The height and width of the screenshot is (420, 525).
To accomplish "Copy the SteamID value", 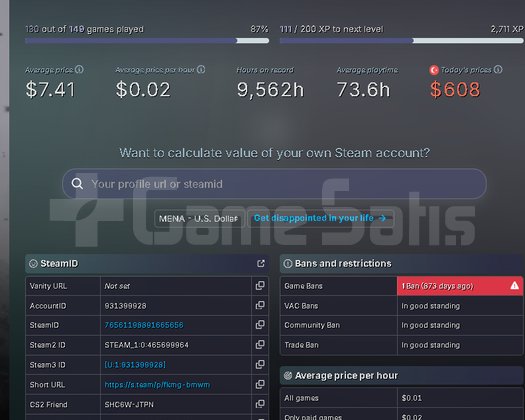I will pos(260,325).
